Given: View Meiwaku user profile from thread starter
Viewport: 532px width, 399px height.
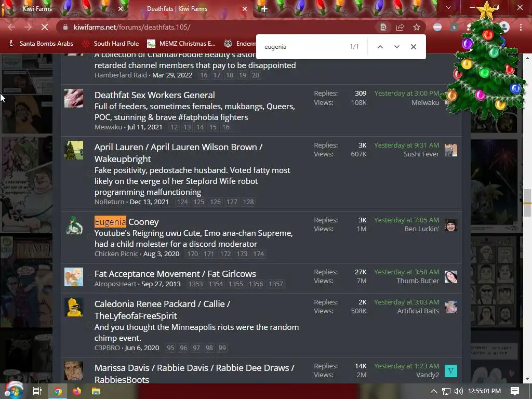Looking at the screenshot, I should pyautogui.click(x=108, y=127).
